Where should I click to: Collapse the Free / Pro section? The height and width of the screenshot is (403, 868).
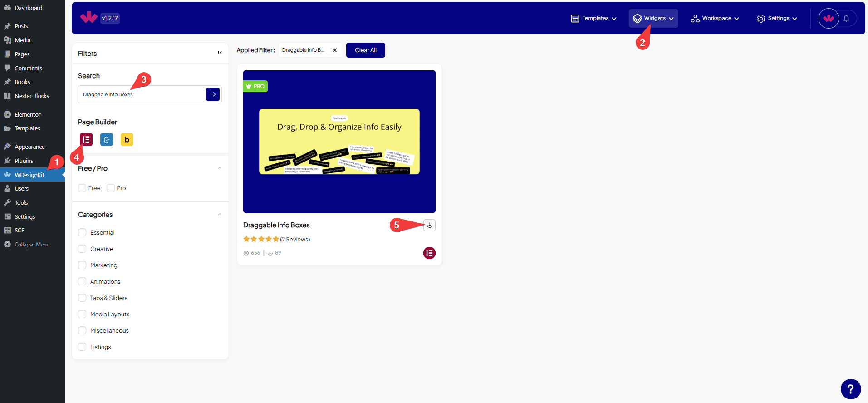point(220,168)
